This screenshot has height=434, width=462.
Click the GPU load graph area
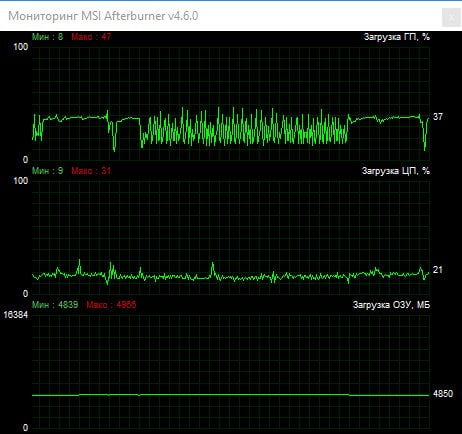tap(230, 103)
